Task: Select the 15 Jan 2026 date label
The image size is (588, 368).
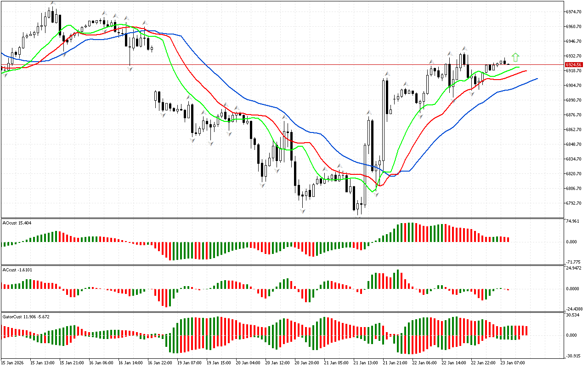Action: [12, 363]
